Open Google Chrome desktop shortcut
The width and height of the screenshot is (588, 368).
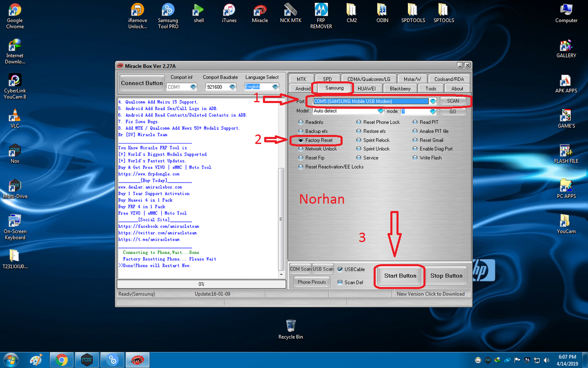point(15,17)
